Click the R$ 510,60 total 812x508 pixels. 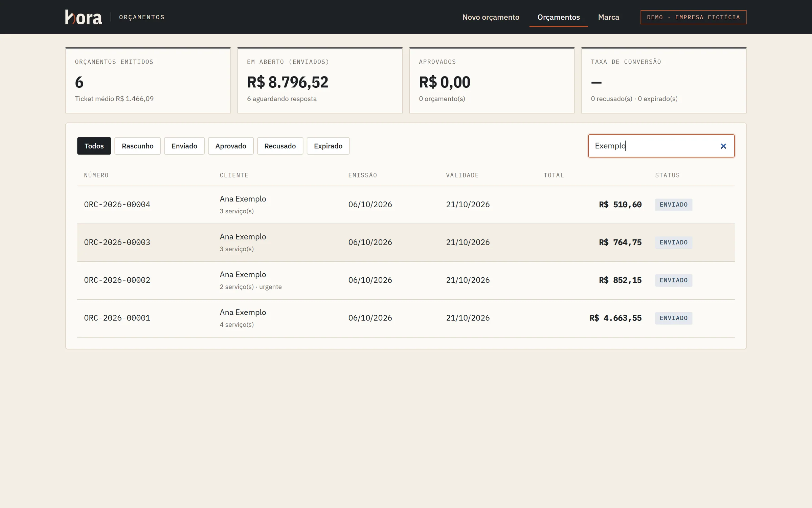pyautogui.click(x=620, y=205)
